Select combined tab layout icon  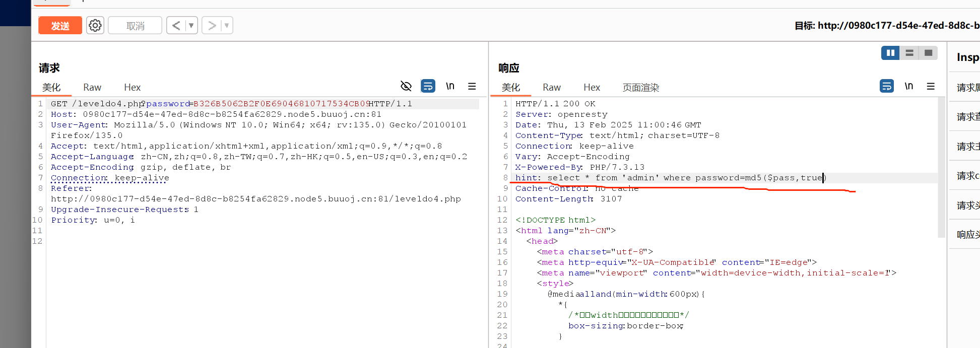coord(928,53)
